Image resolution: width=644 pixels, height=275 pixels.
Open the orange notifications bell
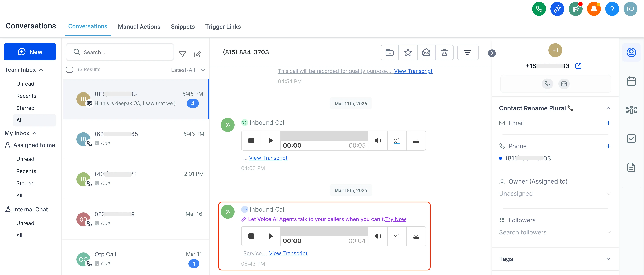(x=594, y=9)
